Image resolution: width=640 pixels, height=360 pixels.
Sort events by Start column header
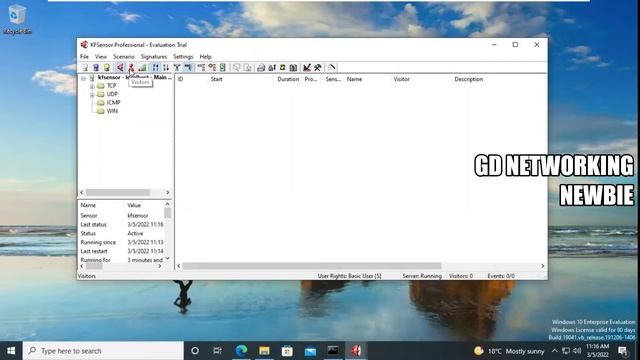(x=216, y=79)
